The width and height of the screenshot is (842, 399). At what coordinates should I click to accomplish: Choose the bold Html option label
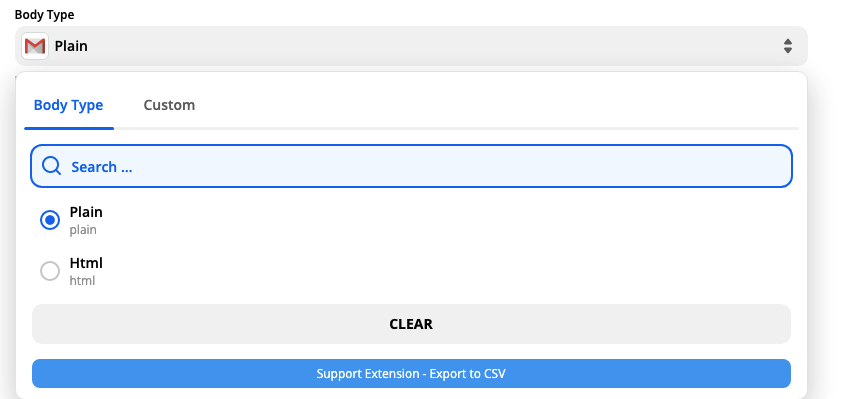[86, 263]
